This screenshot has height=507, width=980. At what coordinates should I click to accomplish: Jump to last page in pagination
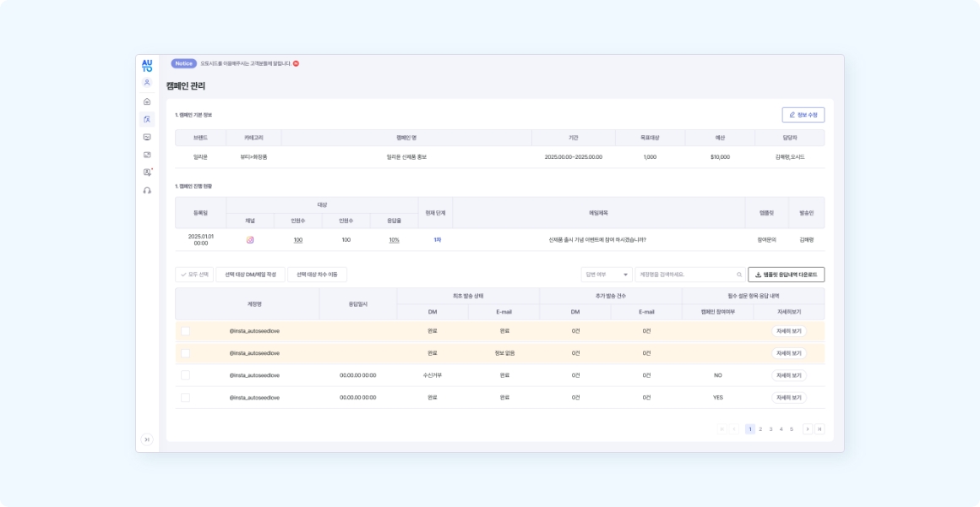(x=819, y=429)
